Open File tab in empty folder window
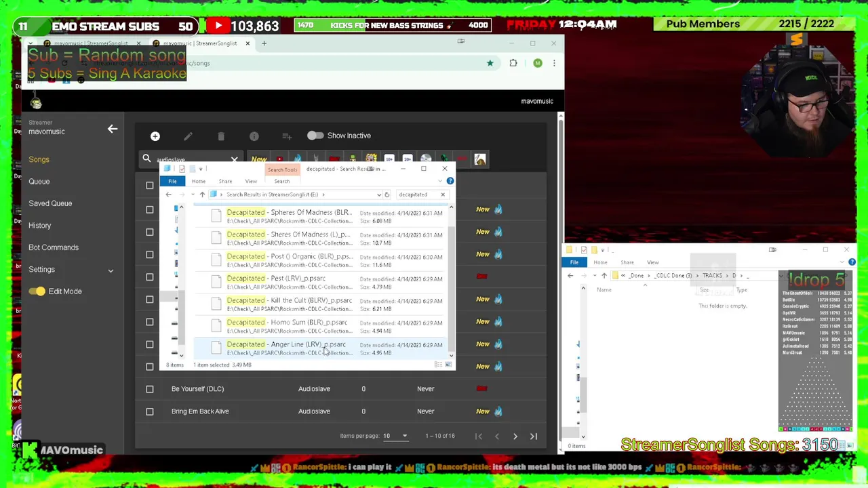Viewport: 868px width, 488px height. [574, 262]
